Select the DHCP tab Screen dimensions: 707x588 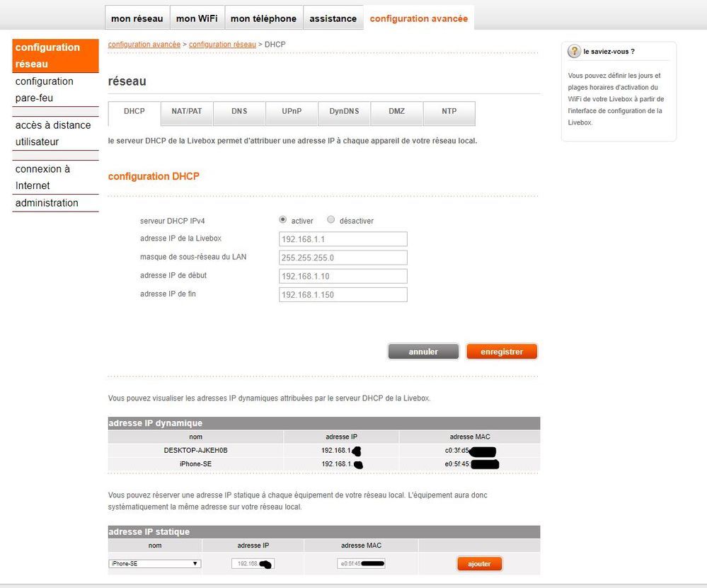point(133,113)
